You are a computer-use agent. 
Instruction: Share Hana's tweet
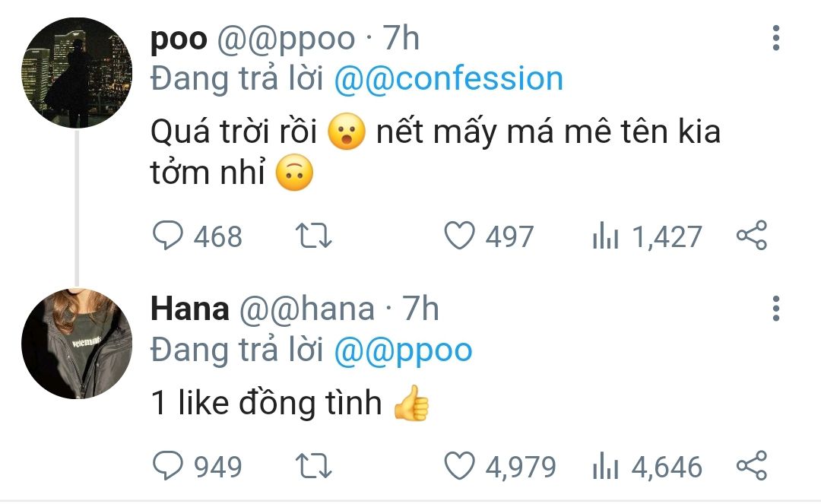[752, 465]
